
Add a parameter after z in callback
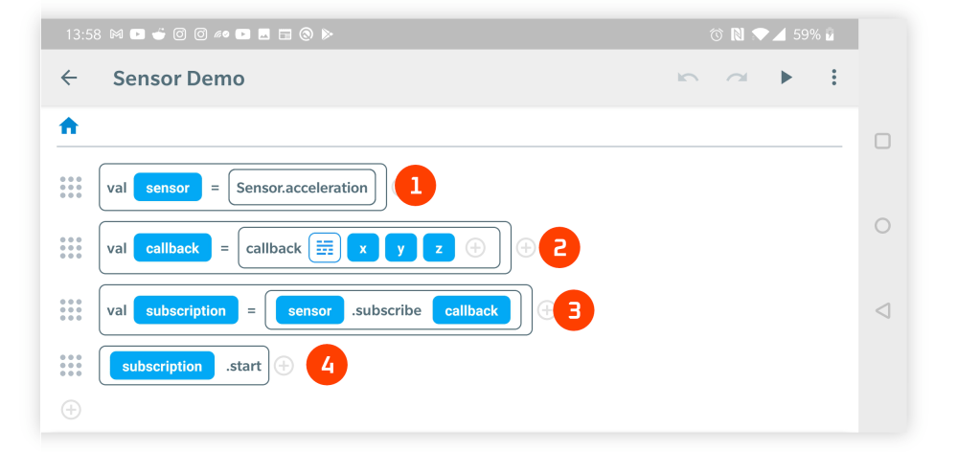click(x=476, y=248)
